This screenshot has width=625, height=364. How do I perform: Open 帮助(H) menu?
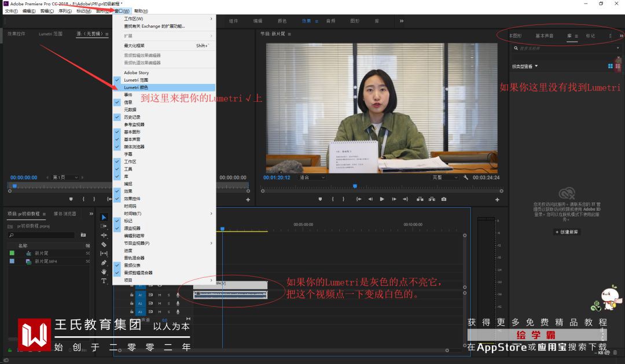click(x=141, y=11)
